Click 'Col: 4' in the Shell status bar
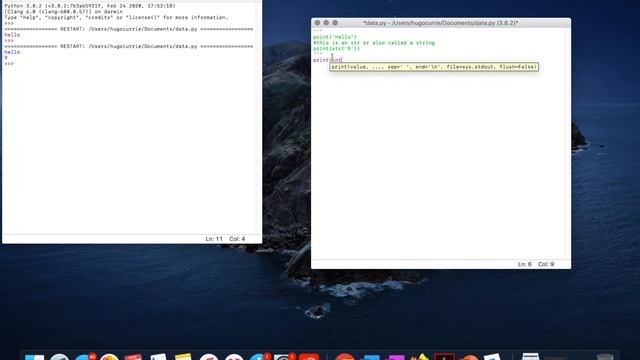 click(x=237, y=239)
